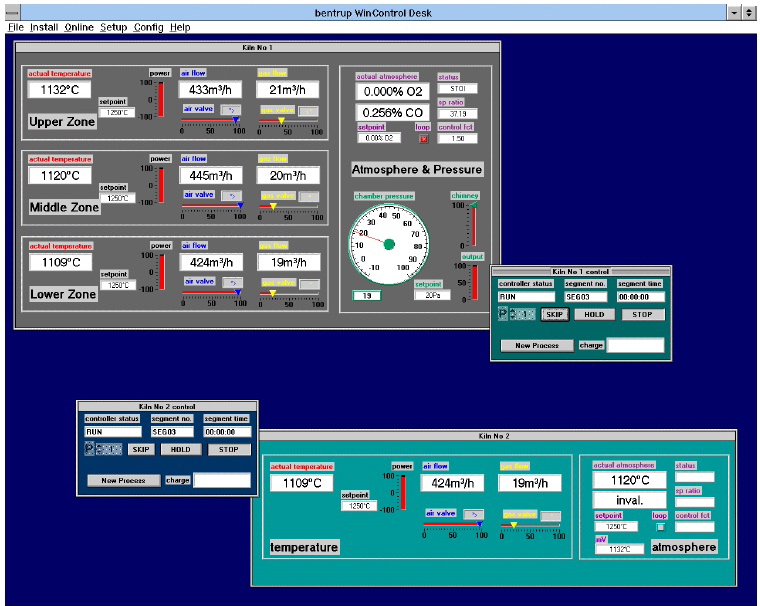This screenshot has height=606, width=760.
Task: Click the controller status RUN field in Kiln No 2 control
Action: click(x=113, y=431)
